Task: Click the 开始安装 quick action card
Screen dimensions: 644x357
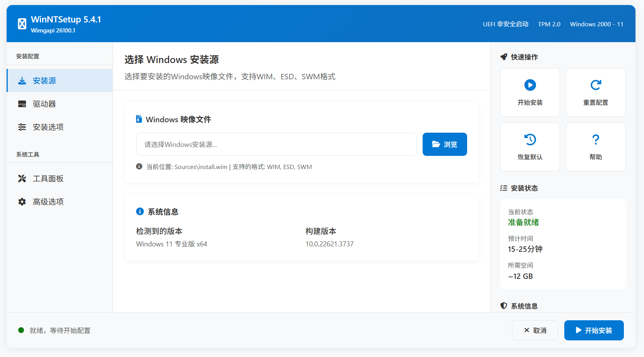Action: (530, 92)
